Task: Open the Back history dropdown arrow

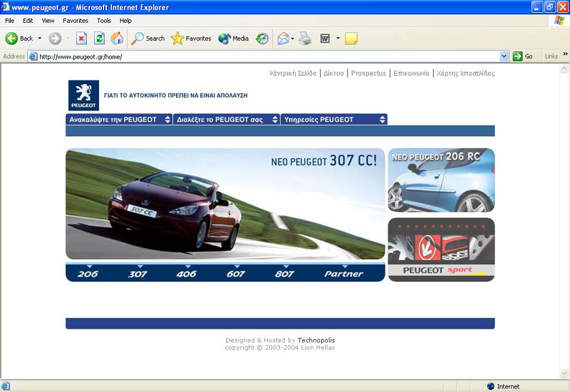Action: point(40,38)
